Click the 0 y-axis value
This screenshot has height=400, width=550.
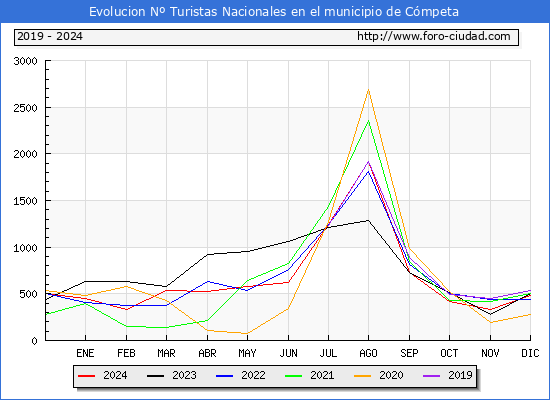pos(34,341)
